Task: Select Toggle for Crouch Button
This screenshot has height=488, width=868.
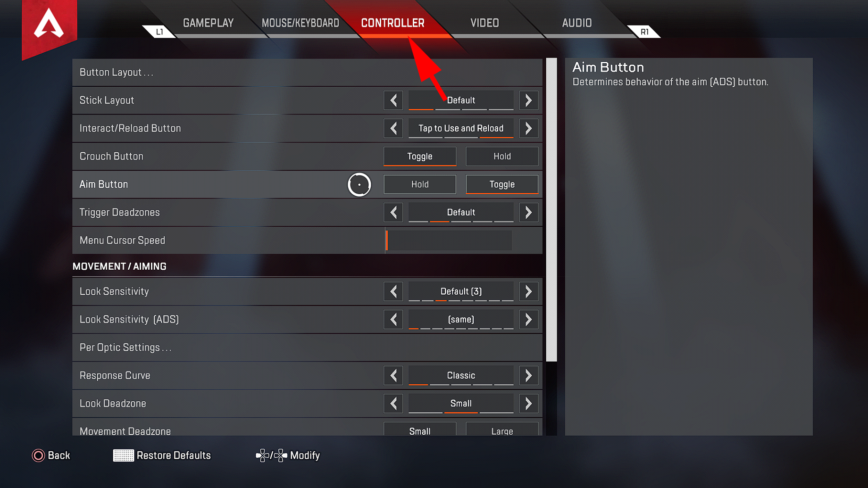Action: (420, 157)
